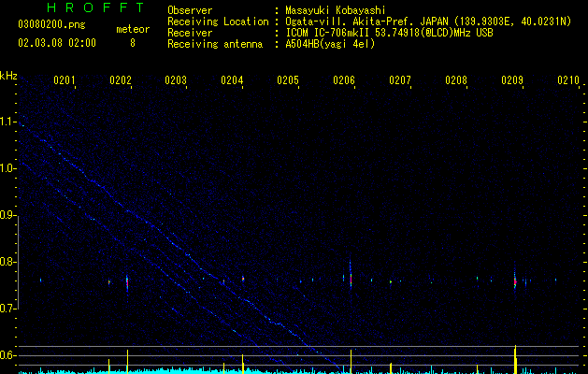This screenshot has height=374, width=588.
Task: Click the Ogata-vill. Akita-Pref. JAPAN location text
Action: pyautogui.click(x=428, y=22)
